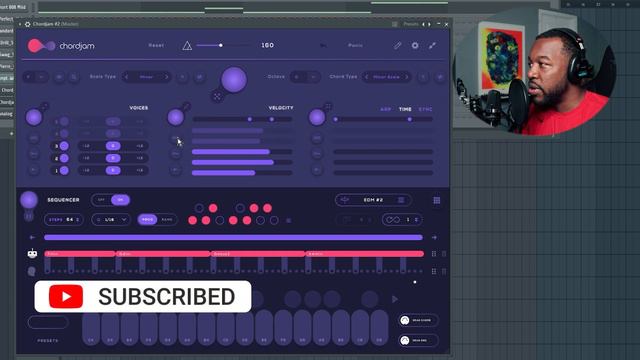The image size is (640, 360).
Task: Select PROG sequencer mode
Action: 147,220
